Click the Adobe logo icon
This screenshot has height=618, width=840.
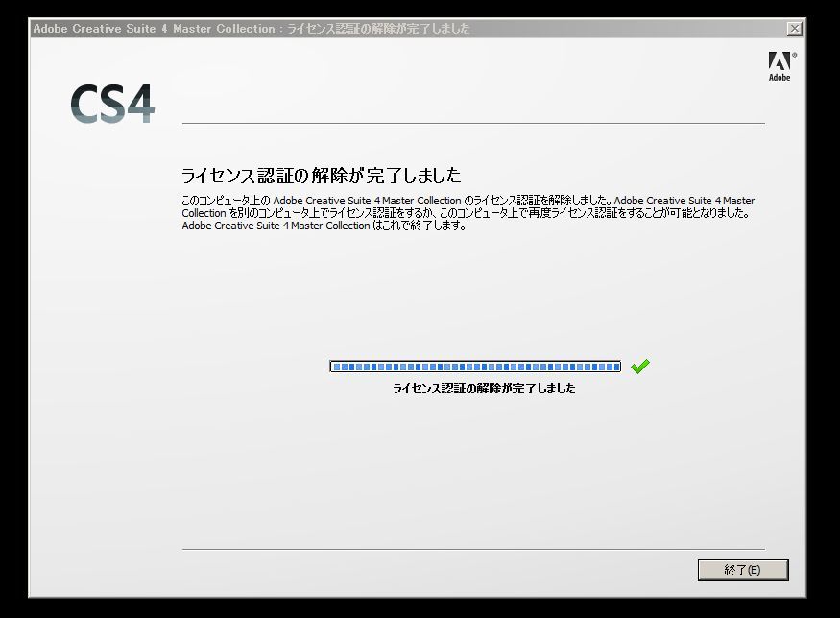[x=781, y=66]
